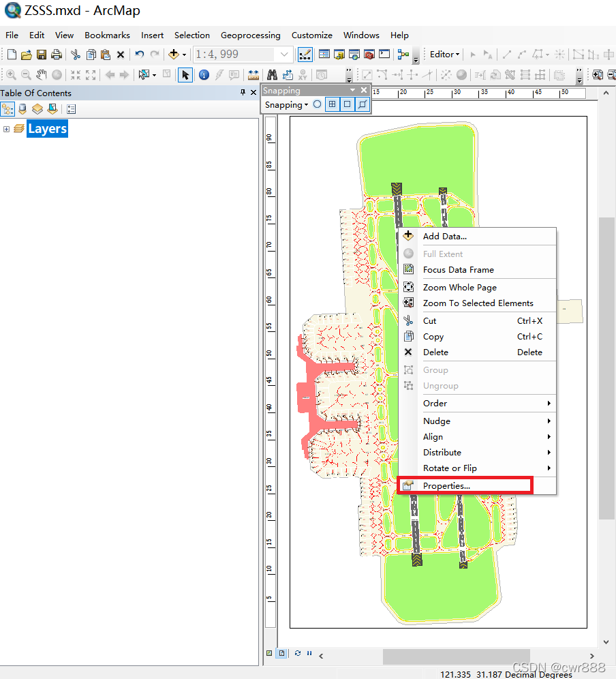
Task: Toggle Edge Snapping in Snapping toolbar
Action: coord(363,104)
